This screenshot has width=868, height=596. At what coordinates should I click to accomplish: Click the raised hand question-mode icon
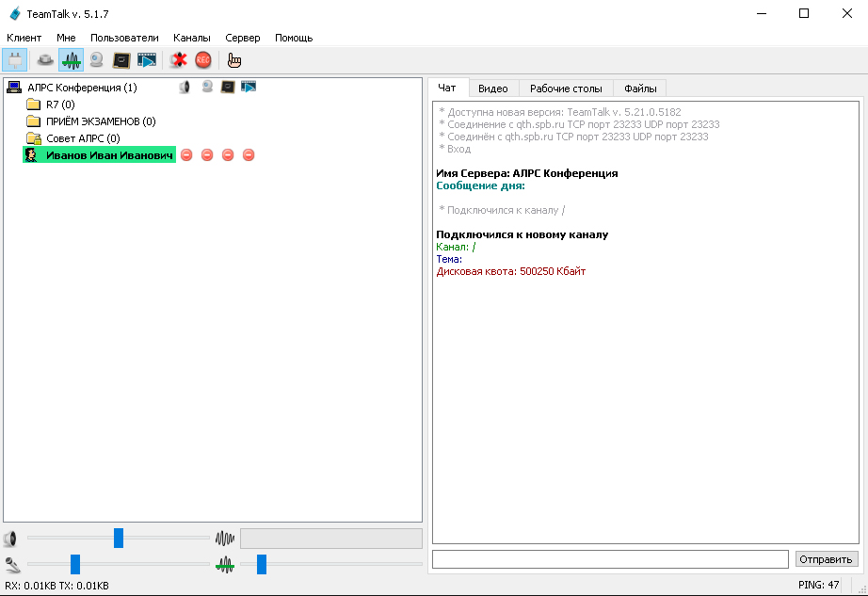[x=234, y=61]
